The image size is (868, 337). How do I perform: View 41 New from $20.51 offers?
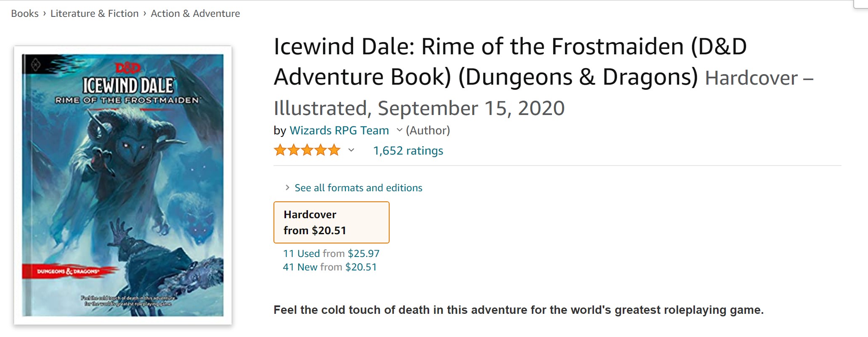coord(330,267)
